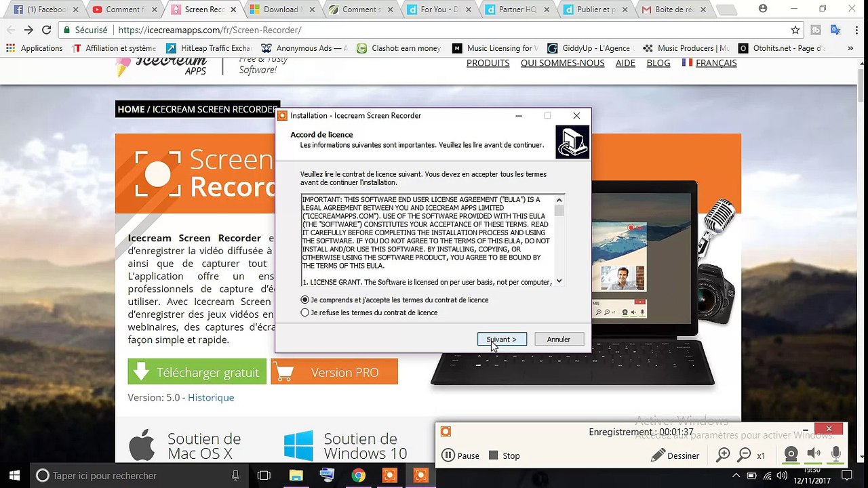
Task: Click the taskbar search box
Action: tap(139, 475)
